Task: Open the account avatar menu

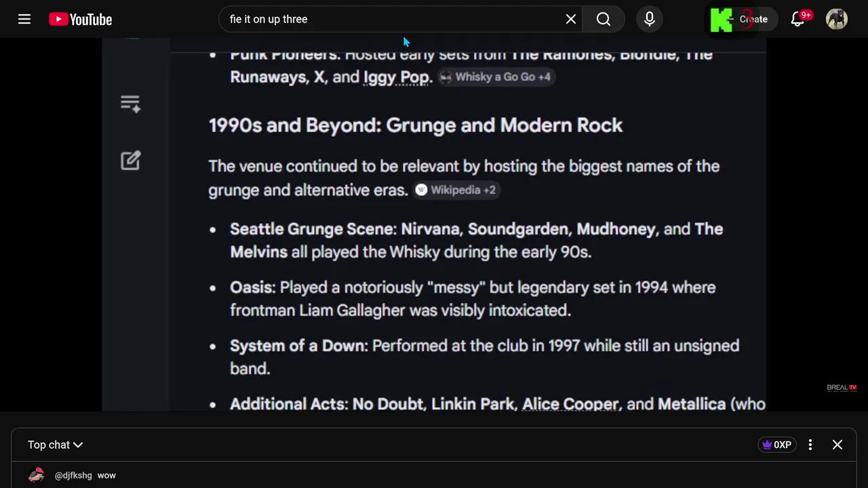Action: 837,19
